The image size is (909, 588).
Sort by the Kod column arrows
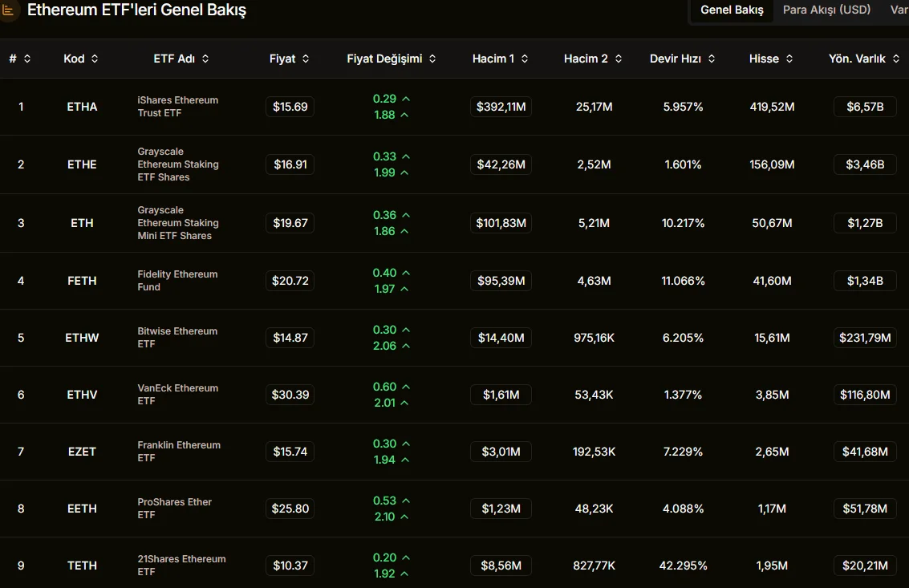[95, 59]
